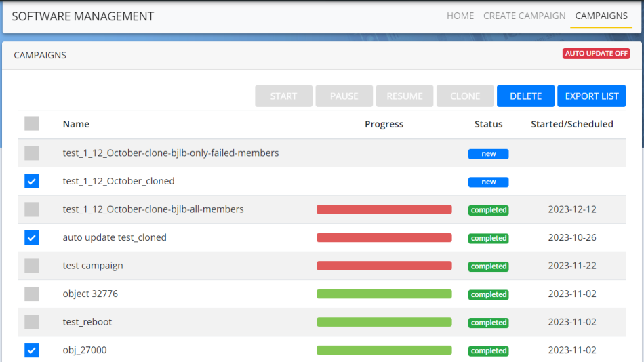Switch to the CAMPAIGNS tab
The height and width of the screenshot is (362, 644).
click(x=601, y=16)
